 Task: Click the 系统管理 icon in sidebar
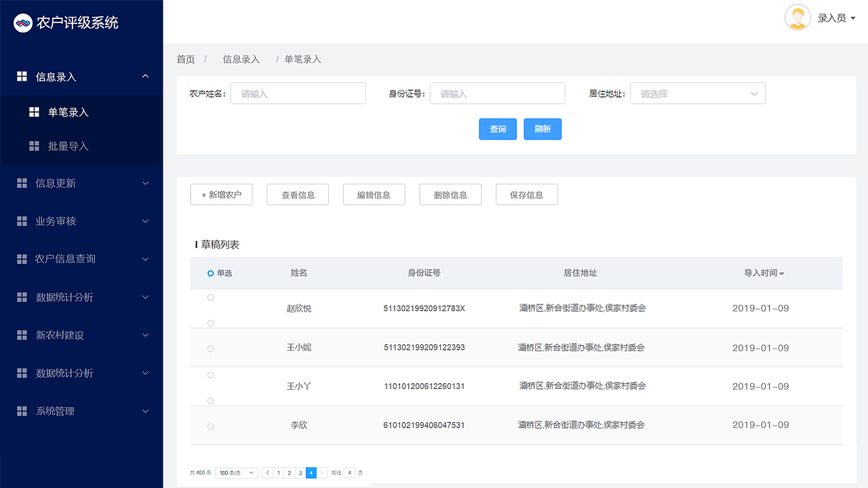(22, 411)
